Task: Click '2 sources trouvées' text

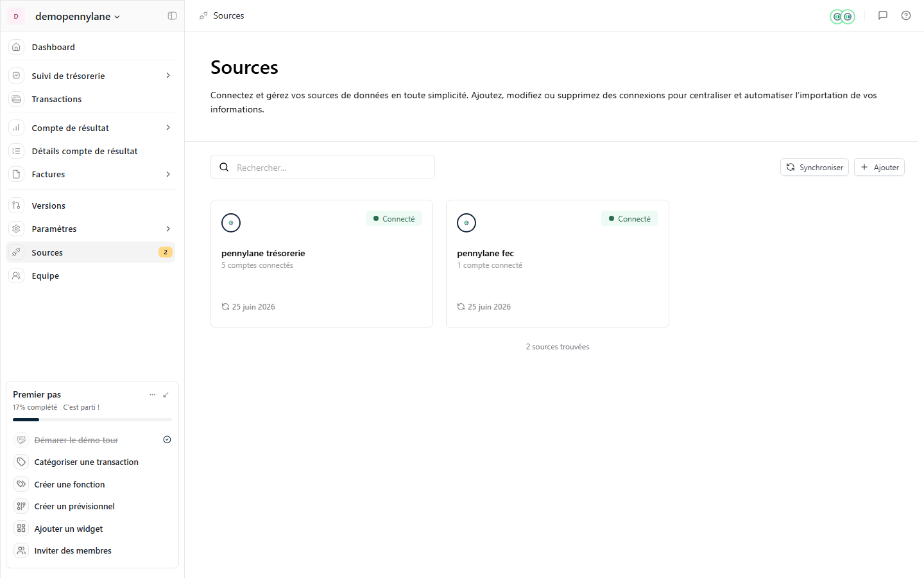Action: click(x=558, y=347)
